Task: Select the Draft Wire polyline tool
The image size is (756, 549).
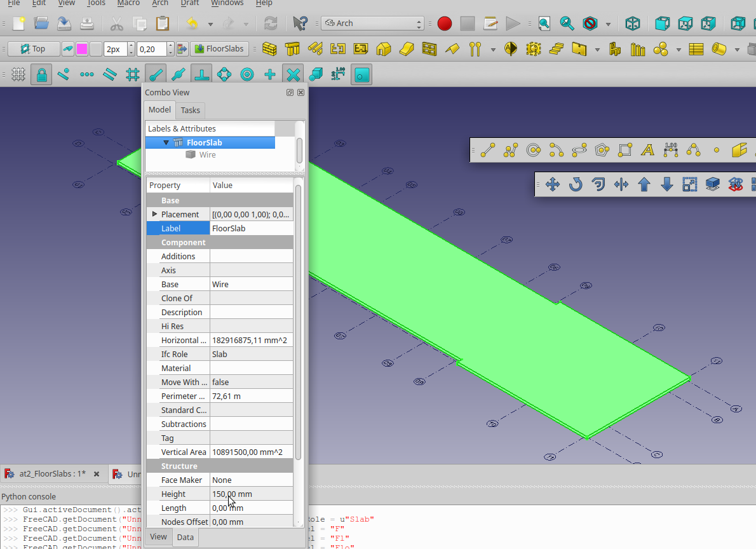Action: pyautogui.click(x=511, y=150)
